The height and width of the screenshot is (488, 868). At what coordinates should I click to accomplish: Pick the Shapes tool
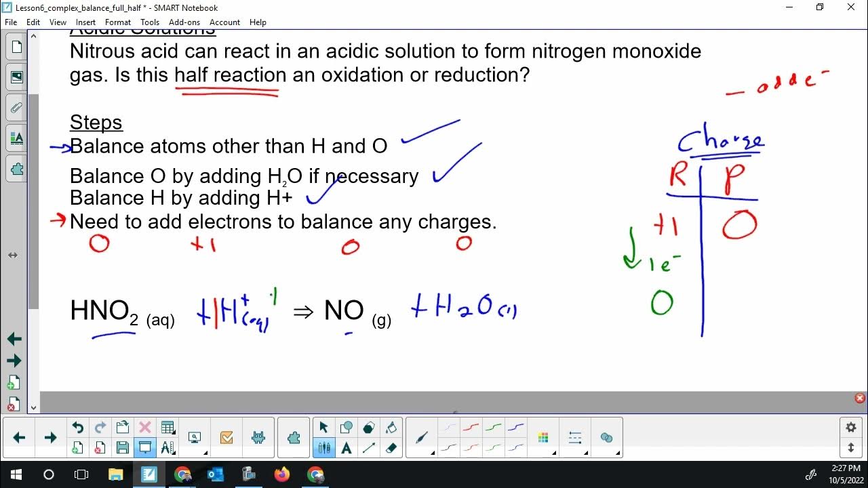(x=346, y=428)
